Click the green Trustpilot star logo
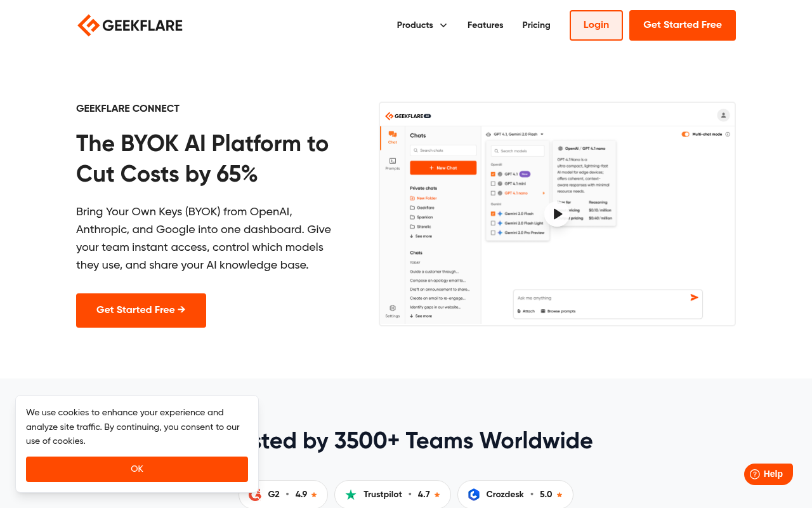812x508 pixels. click(351, 494)
